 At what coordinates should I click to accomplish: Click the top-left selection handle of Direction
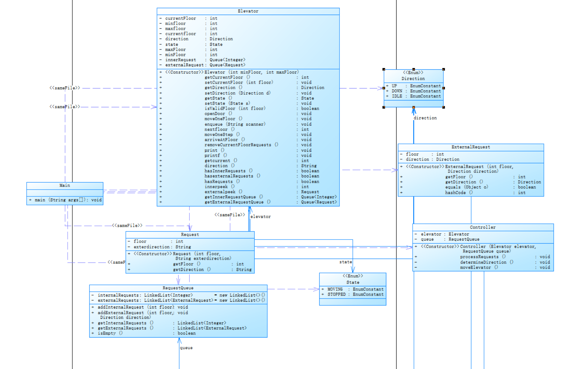pos(384,69)
